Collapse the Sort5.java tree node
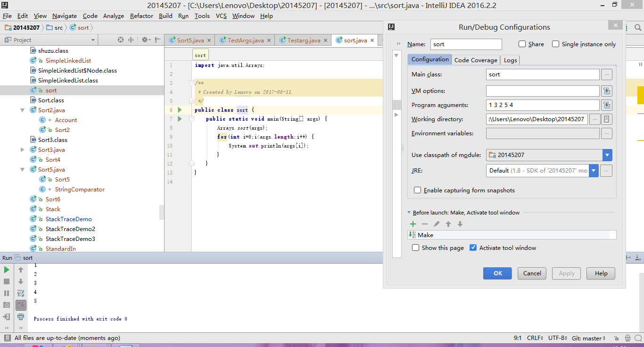This screenshot has height=347, width=644. point(22,170)
